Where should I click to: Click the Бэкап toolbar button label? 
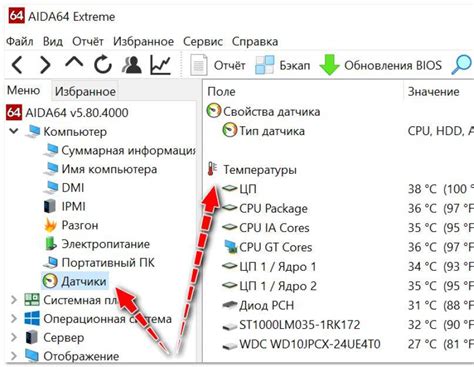tap(295, 65)
